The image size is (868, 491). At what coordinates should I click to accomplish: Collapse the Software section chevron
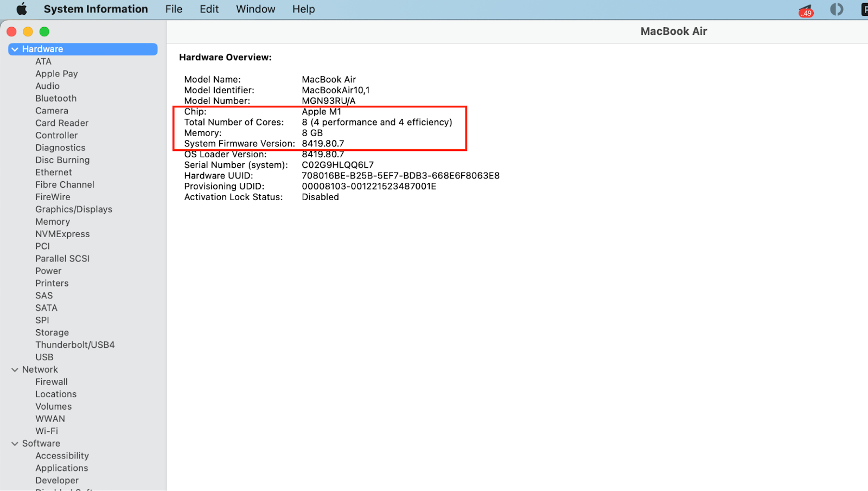tap(15, 444)
